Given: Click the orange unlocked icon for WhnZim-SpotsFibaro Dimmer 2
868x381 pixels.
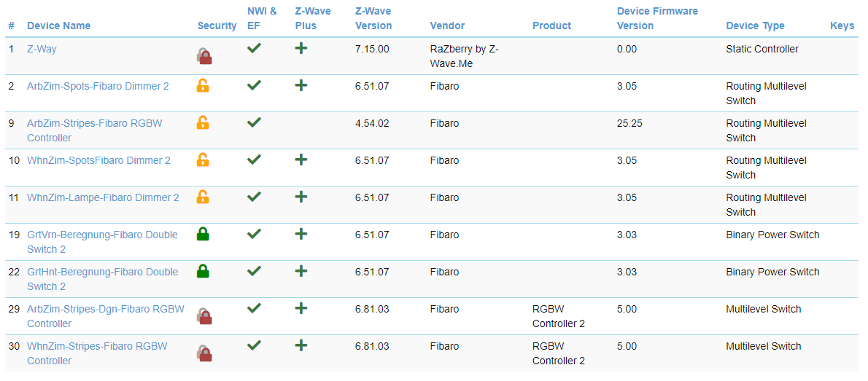Looking at the screenshot, I should pos(204,160).
